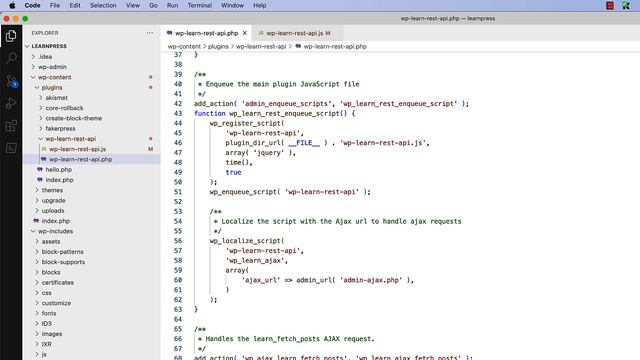Click the PHP icon in the breadcrumb

tap(298, 46)
